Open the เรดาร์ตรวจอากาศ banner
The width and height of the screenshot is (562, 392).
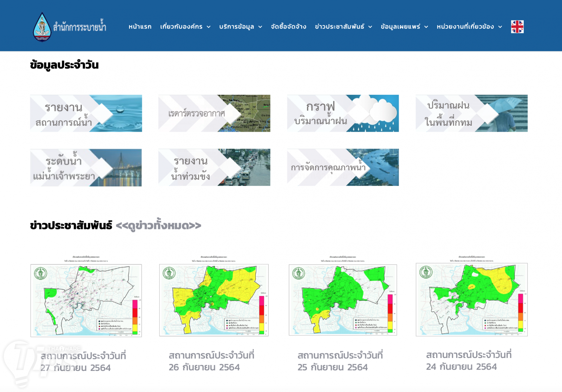tap(214, 113)
